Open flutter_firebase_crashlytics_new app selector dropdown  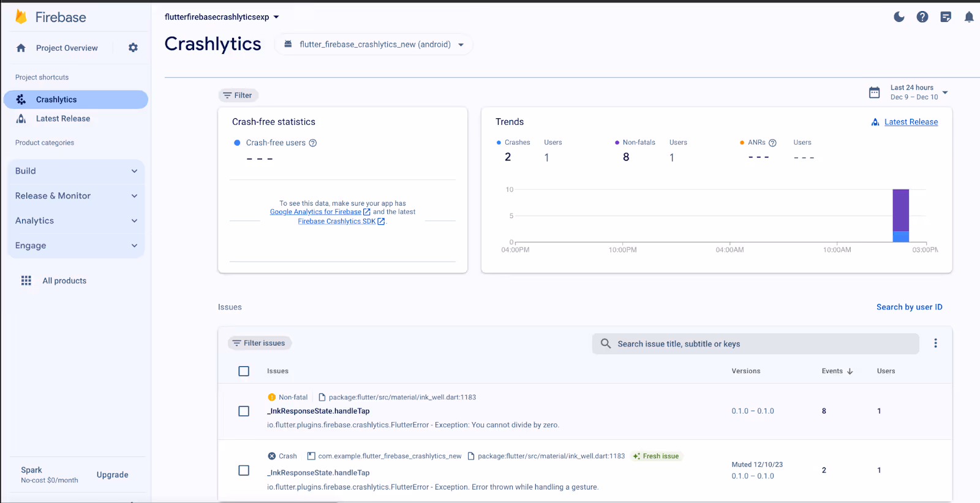374,44
